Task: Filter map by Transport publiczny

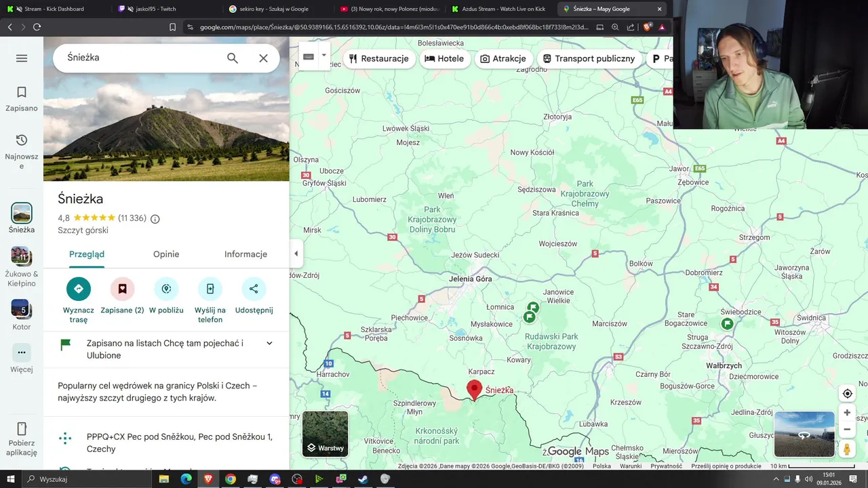Action: 589,59
